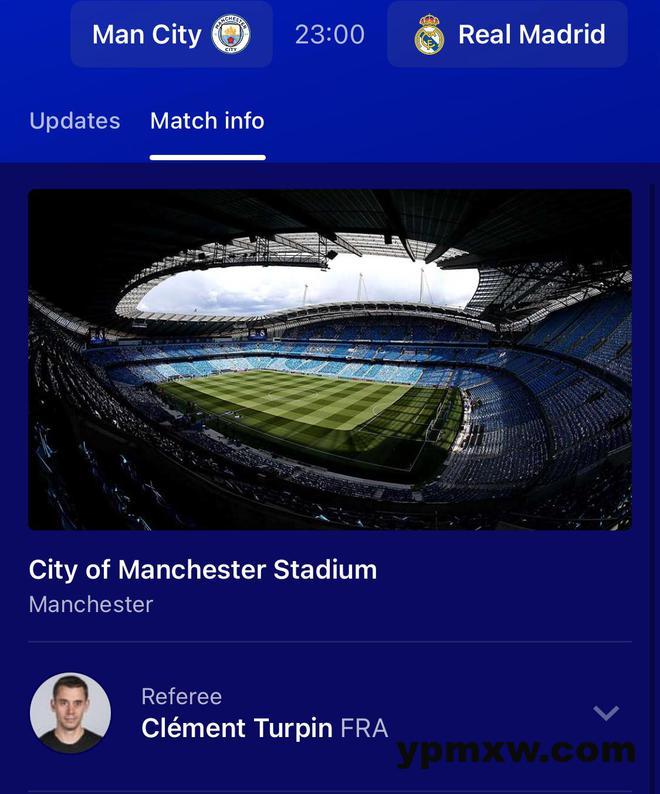Tap the 23:00 kickoff time

(330, 34)
